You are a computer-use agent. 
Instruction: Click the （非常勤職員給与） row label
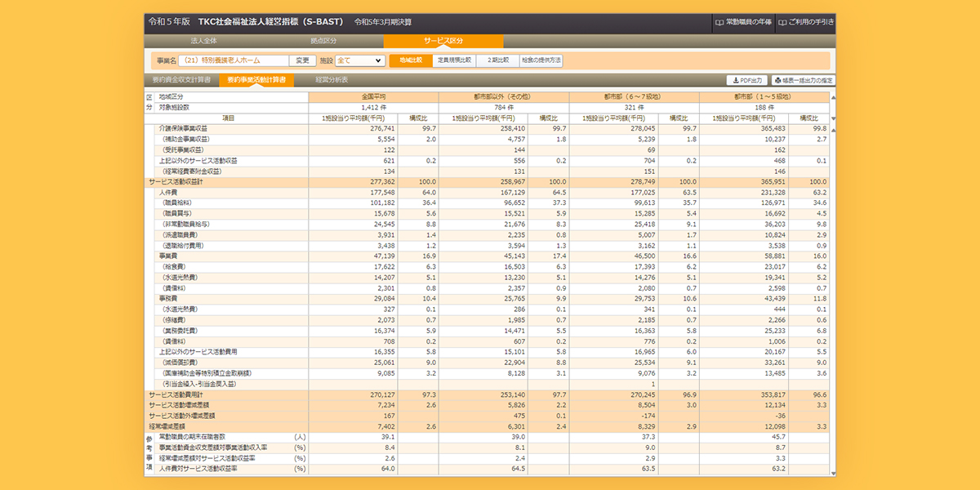point(186,224)
